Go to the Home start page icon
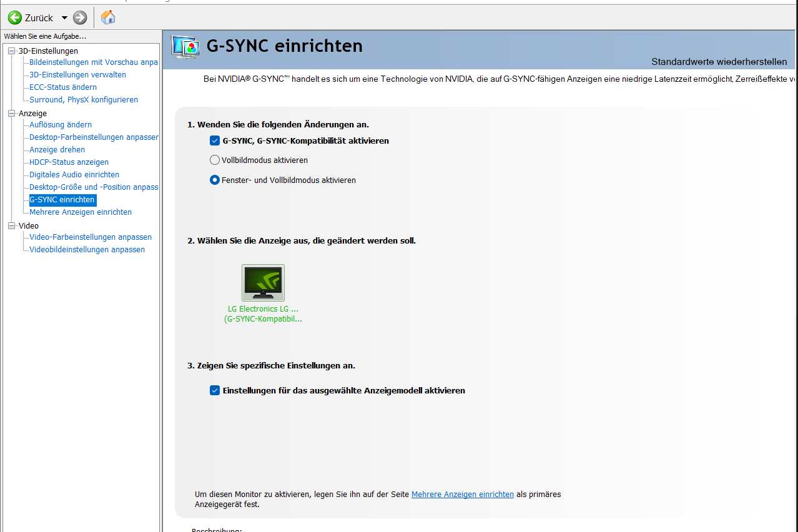 pyautogui.click(x=108, y=17)
